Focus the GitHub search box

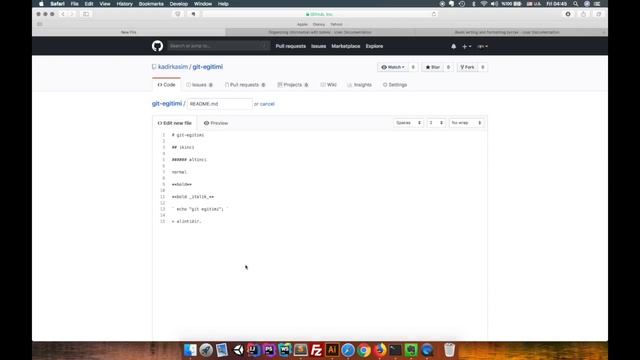tap(218, 46)
